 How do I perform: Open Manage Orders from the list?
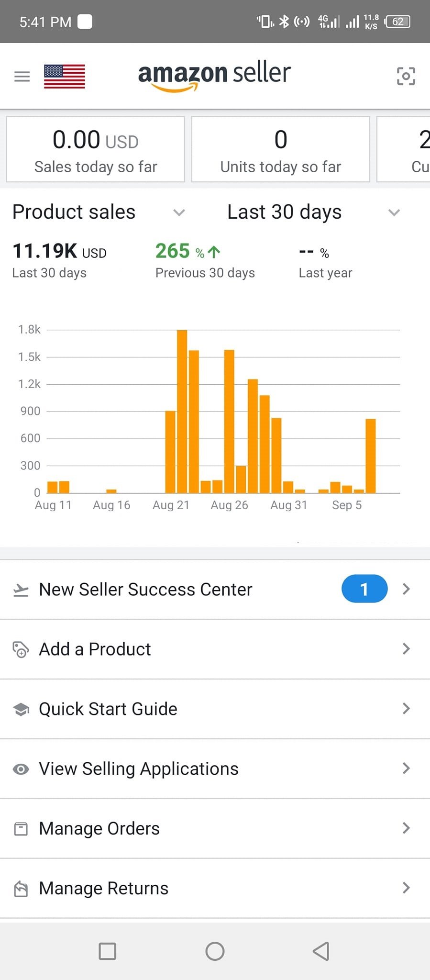(x=99, y=829)
